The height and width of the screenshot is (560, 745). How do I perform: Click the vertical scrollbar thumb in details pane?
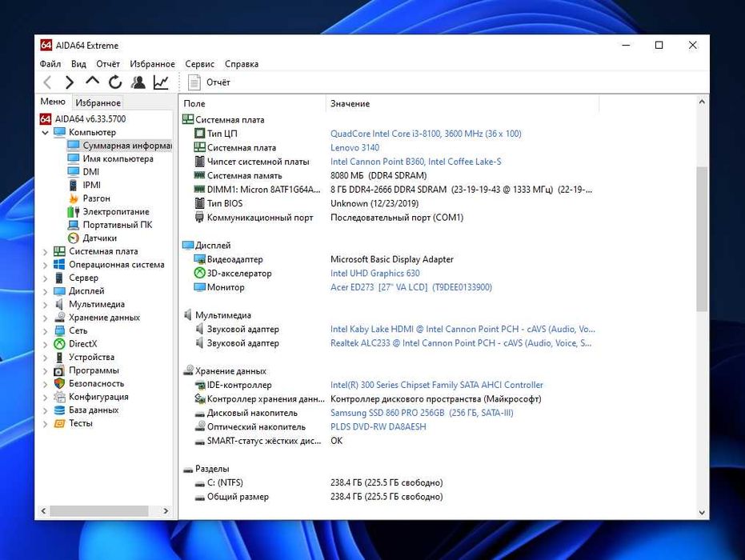702,239
